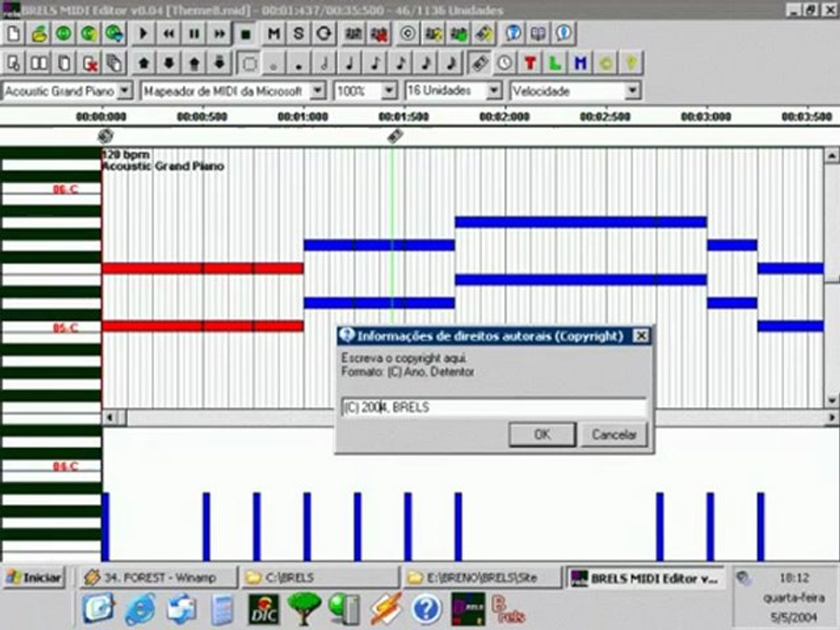Click the yellow light bulb icon
Image resolution: width=840 pixels, height=630 pixels.
[631, 63]
